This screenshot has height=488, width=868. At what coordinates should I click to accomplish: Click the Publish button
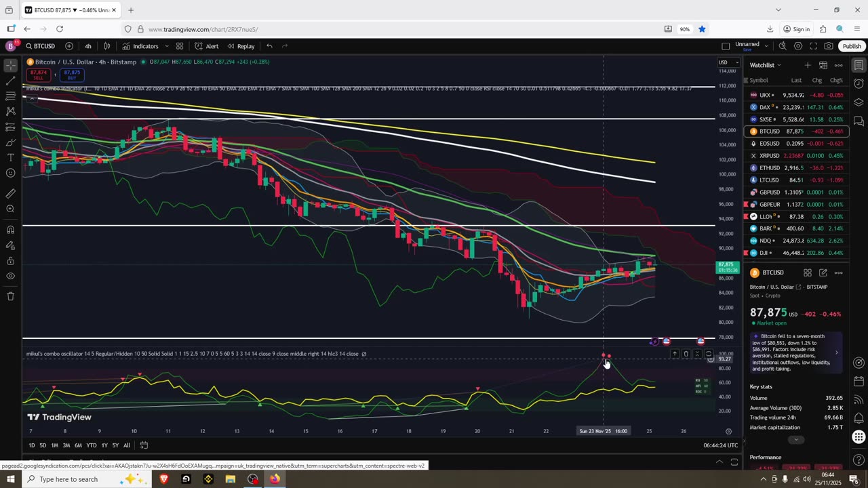pos(852,46)
